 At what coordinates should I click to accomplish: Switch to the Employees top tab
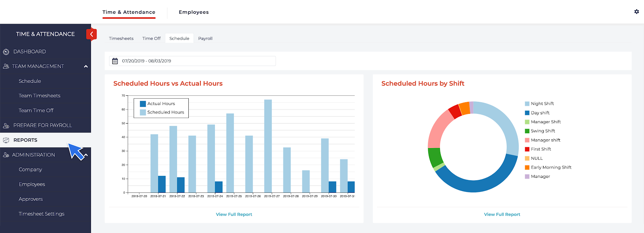tap(194, 12)
